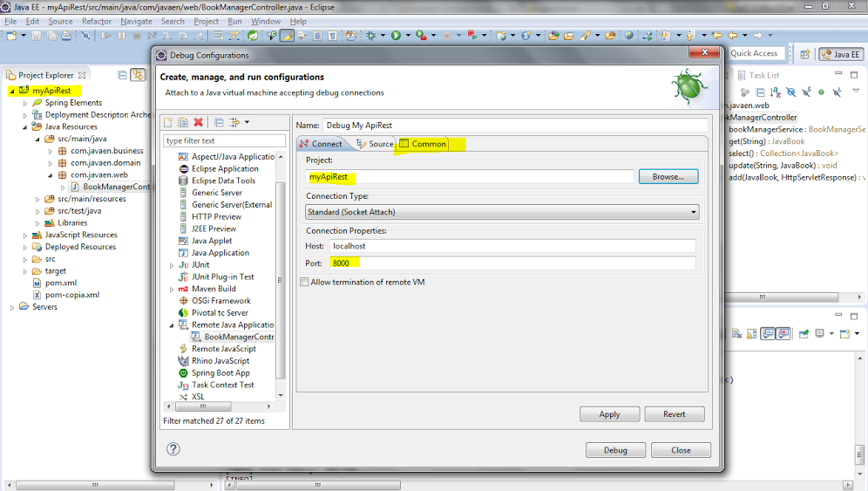Click the Duplicate launch configuration icon
The image size is (868, 491).
coord(183,122)
